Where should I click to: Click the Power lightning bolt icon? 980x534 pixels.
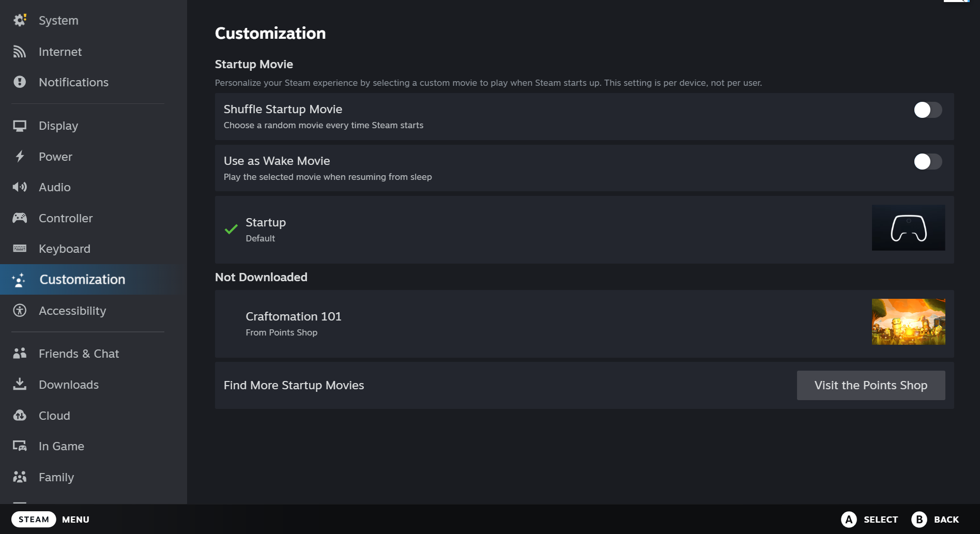tap(20, 157)
